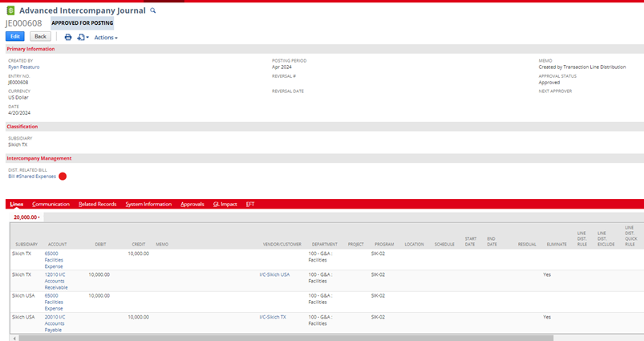Select the System Information tab
The width and height of the screenshot is (644, 341).
(x=148, y=204)
